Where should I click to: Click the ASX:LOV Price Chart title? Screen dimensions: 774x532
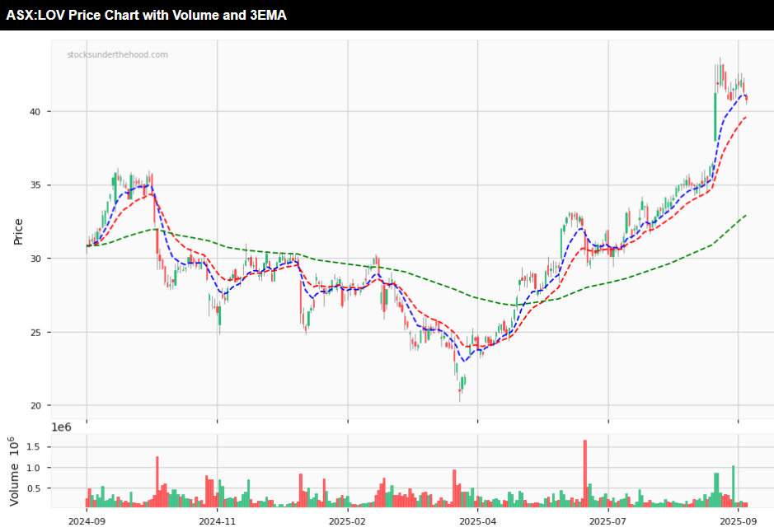point(147,15)
